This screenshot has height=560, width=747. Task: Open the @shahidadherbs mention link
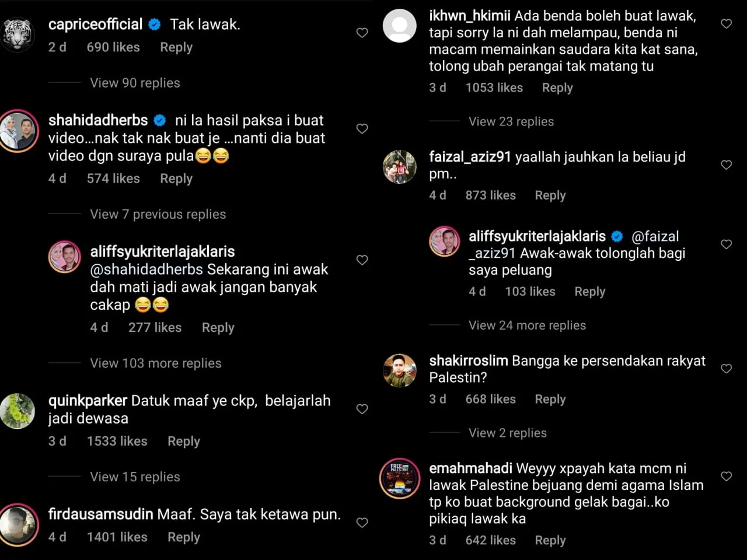[146, 269]
